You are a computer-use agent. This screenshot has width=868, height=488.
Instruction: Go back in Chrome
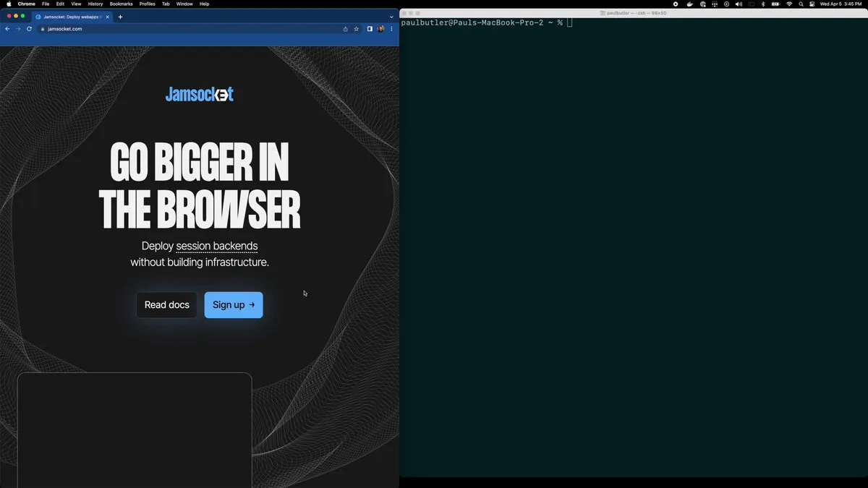pyautogui.click(x=7, y=29)
